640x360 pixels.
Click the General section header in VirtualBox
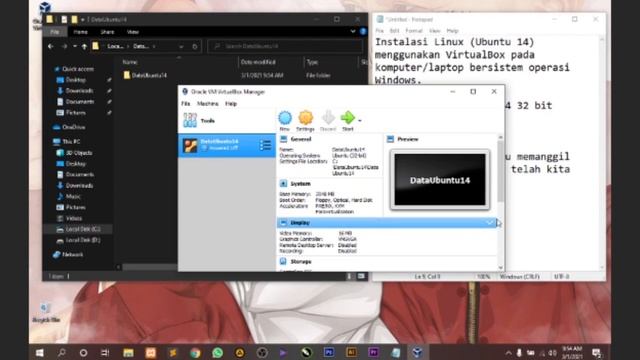click(x=301, y=139)
